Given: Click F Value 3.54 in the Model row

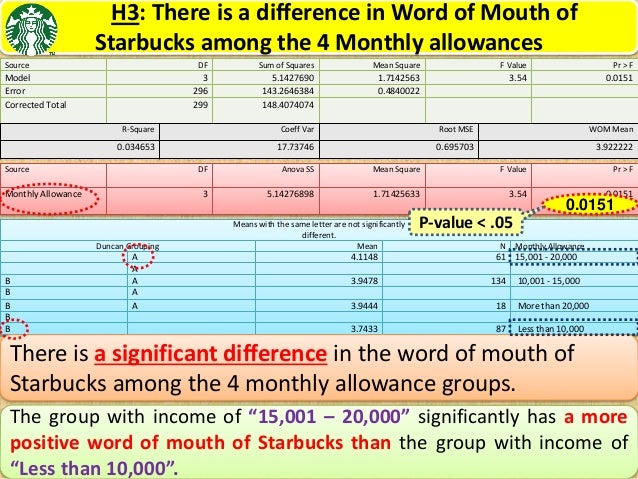Looking at the screenshot, I should 518,78.
